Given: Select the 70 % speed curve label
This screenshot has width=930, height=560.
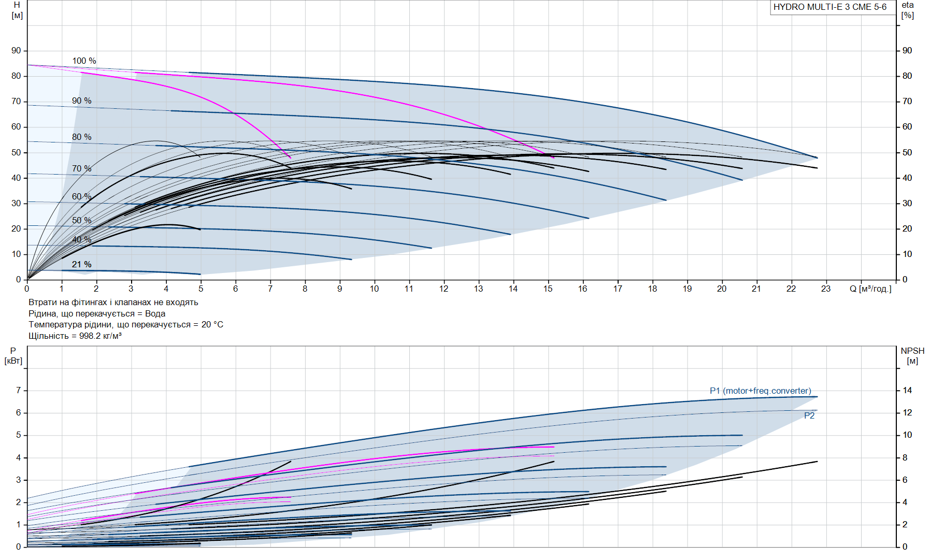Looking at the screenshot, I should [x=81, y=168].
